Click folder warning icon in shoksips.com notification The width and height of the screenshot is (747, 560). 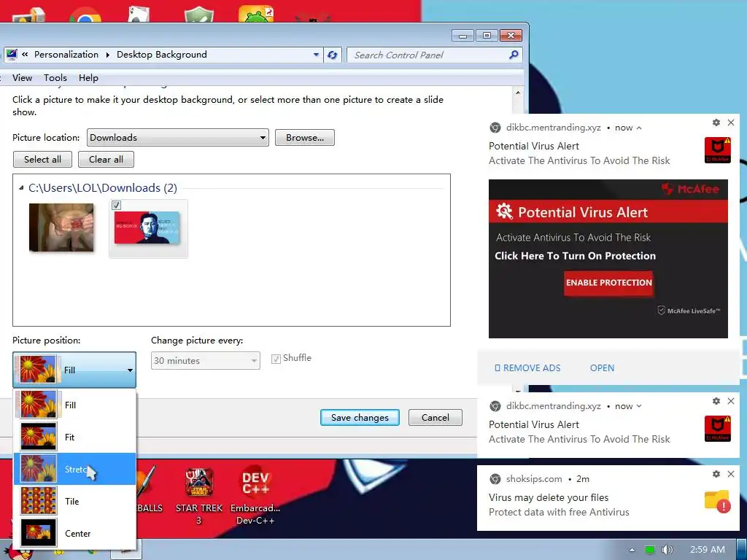tap(718, 502)
